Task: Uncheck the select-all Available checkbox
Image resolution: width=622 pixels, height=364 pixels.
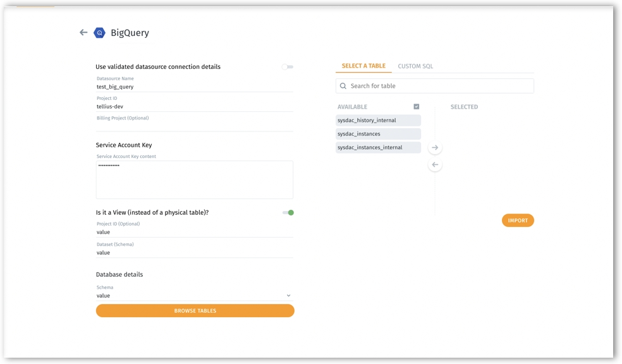Action: coord(416,107)
